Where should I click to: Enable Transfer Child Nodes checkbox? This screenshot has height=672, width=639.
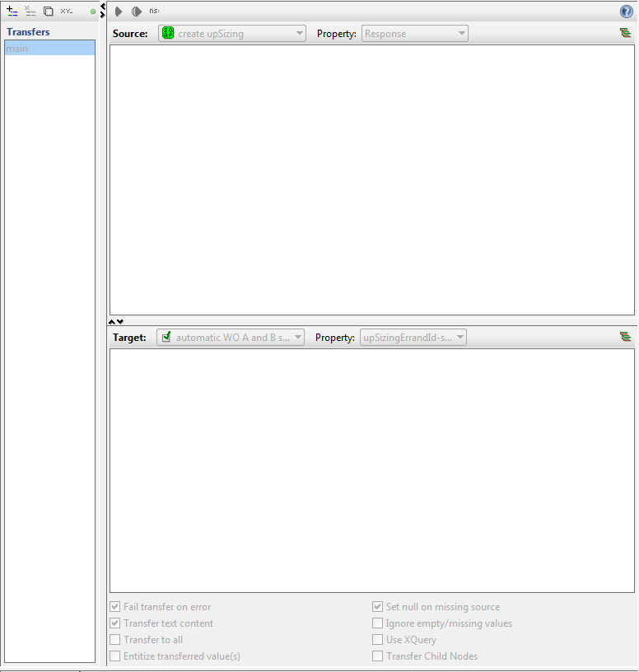pyautogui.click(x=378, y=656)
